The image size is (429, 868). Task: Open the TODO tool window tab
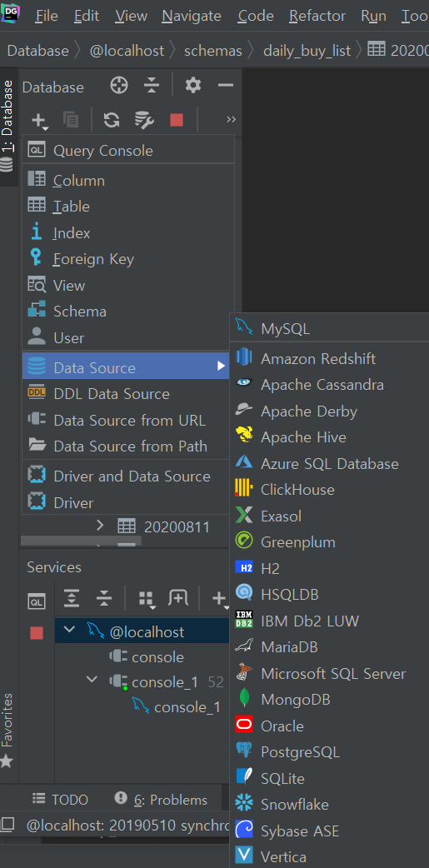coord(60,800)
